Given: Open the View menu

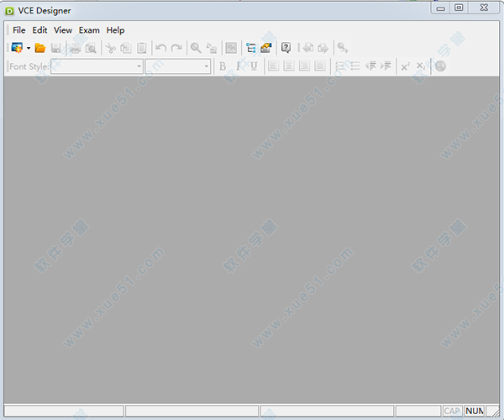Looking at the screenshot, I should pos(63,30).
